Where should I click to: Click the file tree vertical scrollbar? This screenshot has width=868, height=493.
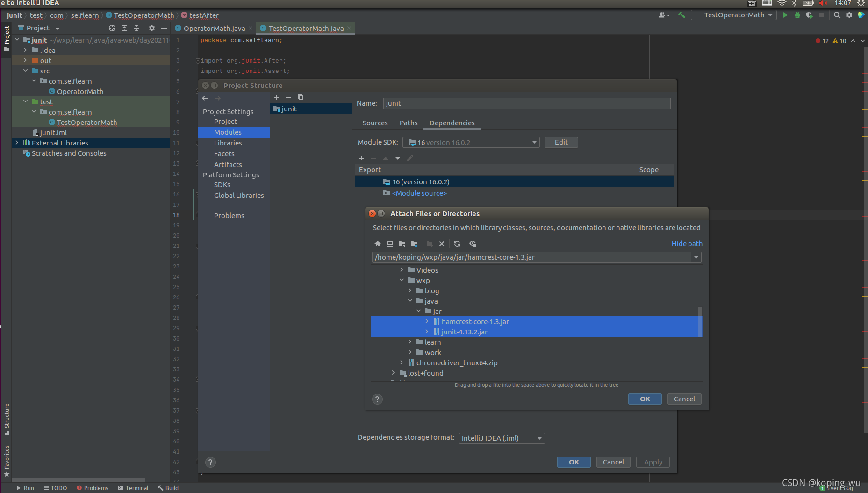(700, 322)
